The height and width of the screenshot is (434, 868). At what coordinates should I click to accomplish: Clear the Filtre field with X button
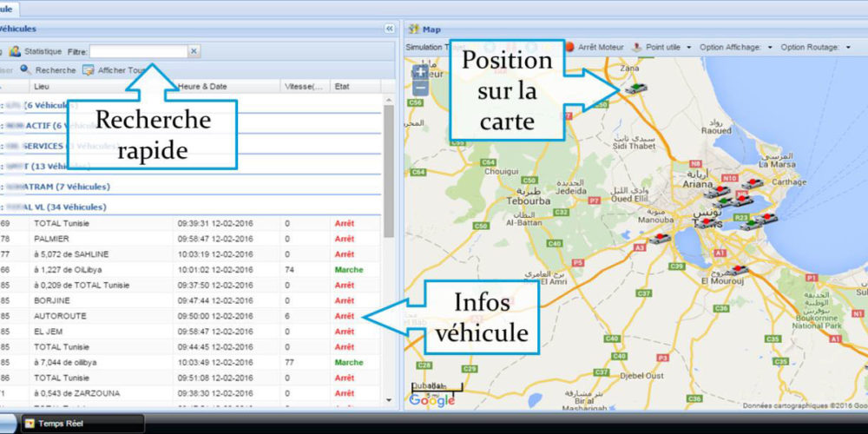pos(194,51)
